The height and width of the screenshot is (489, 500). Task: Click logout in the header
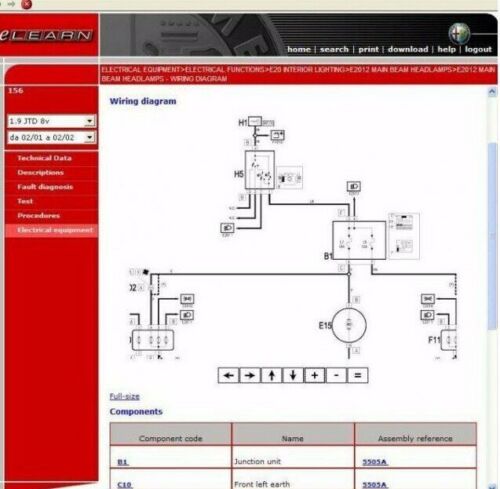(x=478, y=49)
